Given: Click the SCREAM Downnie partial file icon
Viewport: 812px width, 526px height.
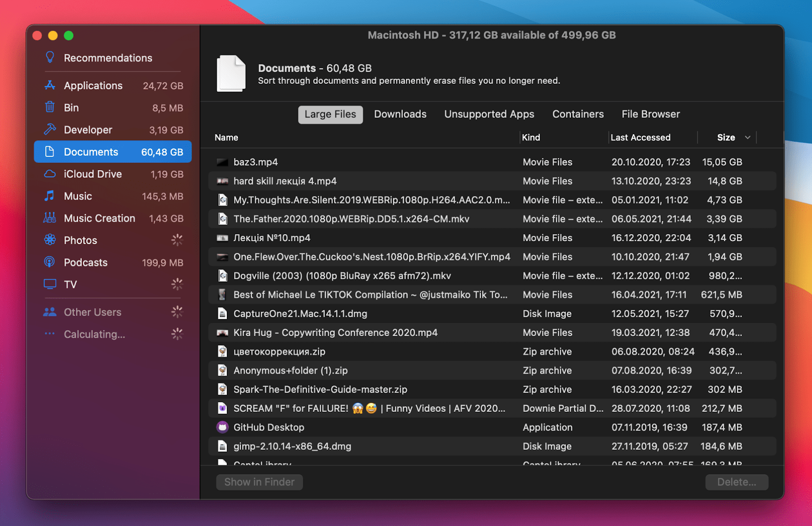Looking at the screenshot, I should pyautogui.click(x=222, y=408).
